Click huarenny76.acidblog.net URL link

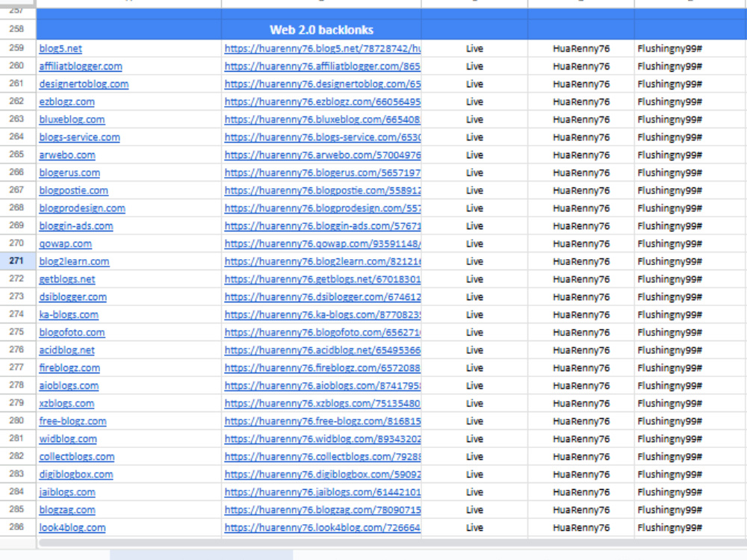[x=323, y=350]
